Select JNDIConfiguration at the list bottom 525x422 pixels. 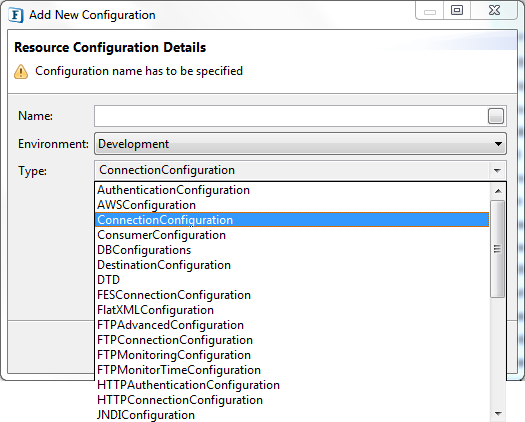pyautogui.click(x=146, y=415)
